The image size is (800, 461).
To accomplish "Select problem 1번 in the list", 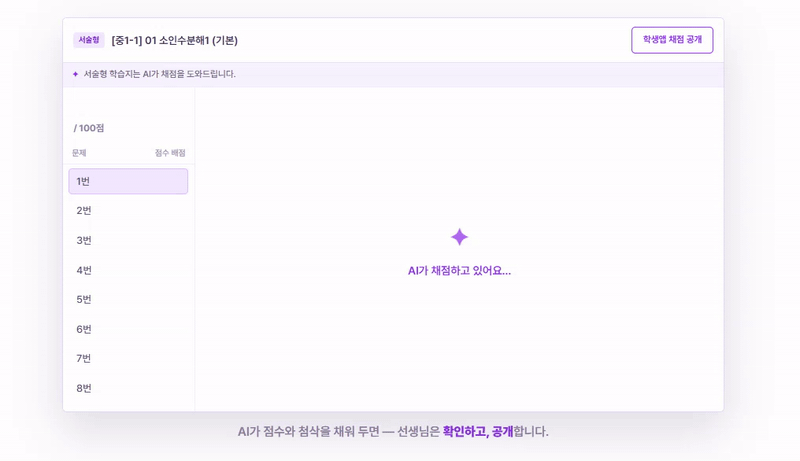I will pos(128,181).
